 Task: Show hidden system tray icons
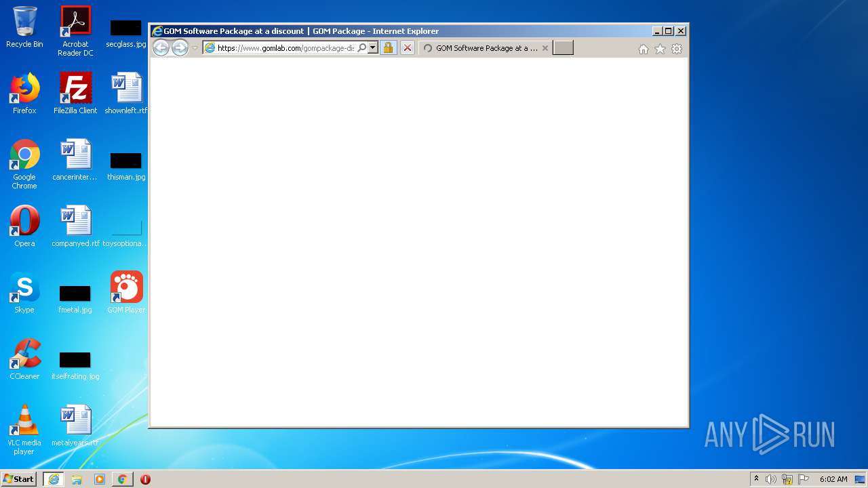(x=756, y=479)
